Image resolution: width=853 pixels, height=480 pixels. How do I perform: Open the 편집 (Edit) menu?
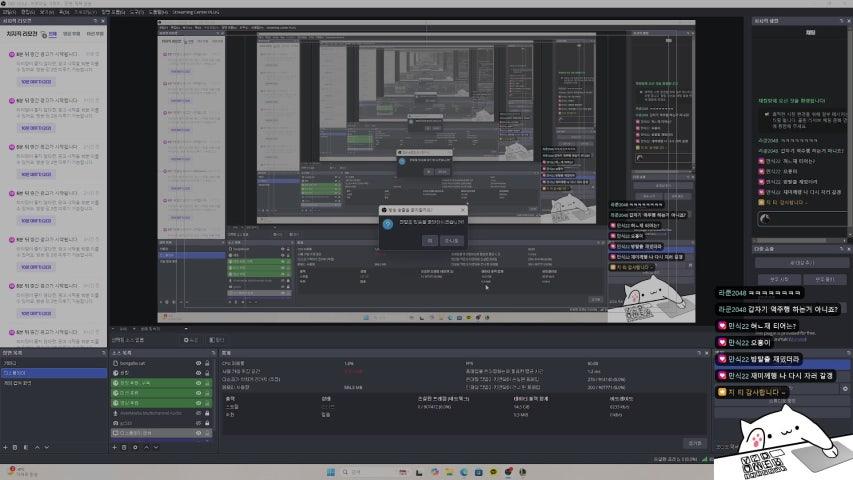[x=26, y=12]
